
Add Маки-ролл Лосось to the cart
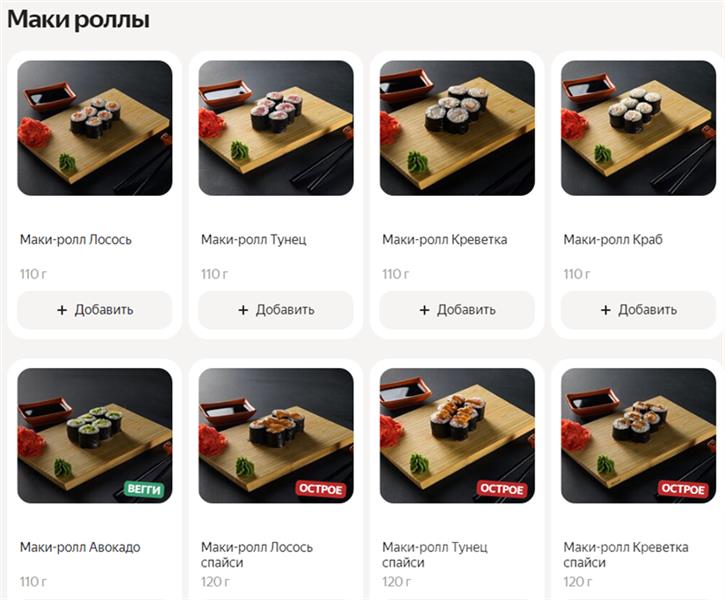95,310
